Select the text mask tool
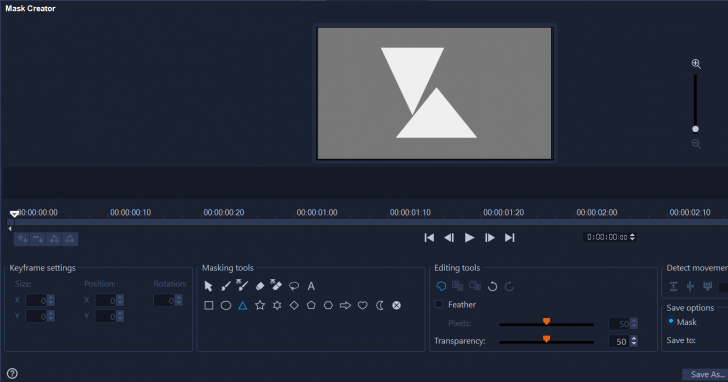728x382 pixels. click(x=311, y=286)
